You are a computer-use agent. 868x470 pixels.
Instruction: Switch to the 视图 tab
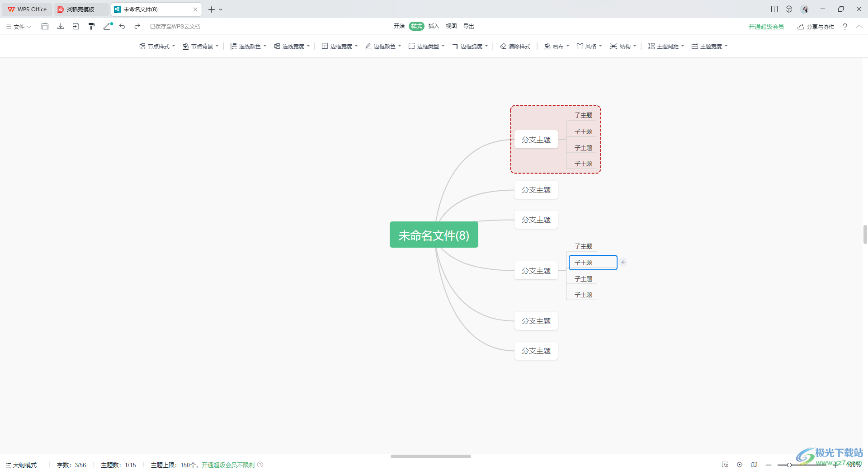coord(451,26)
